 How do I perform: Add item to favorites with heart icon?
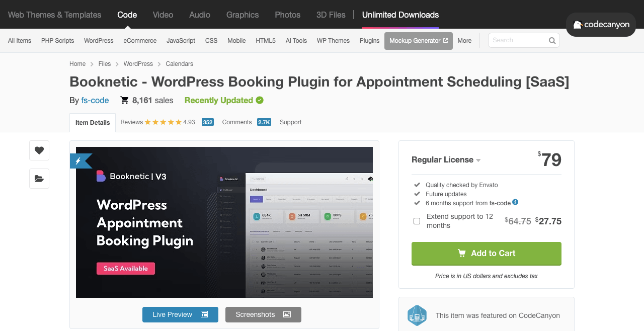click(x=39, y=150)
